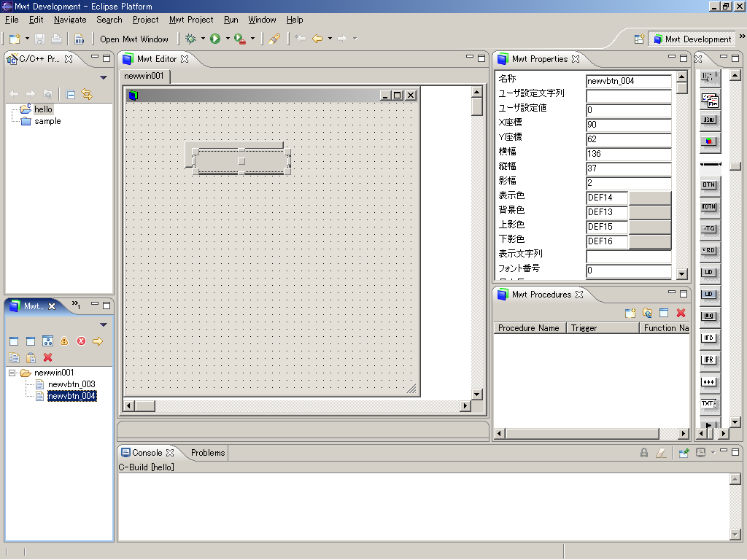This screenshot has height=560, width=747.
Task: Collapse the newwin001 tree node
Action: (x=12, y=373)
